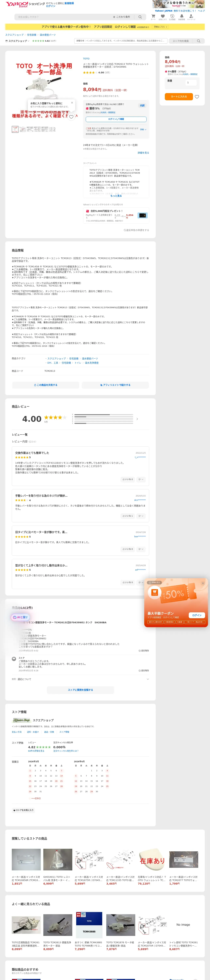Select the first product image thumbnail
Screen dimensions: 210x980
(15, 129)
